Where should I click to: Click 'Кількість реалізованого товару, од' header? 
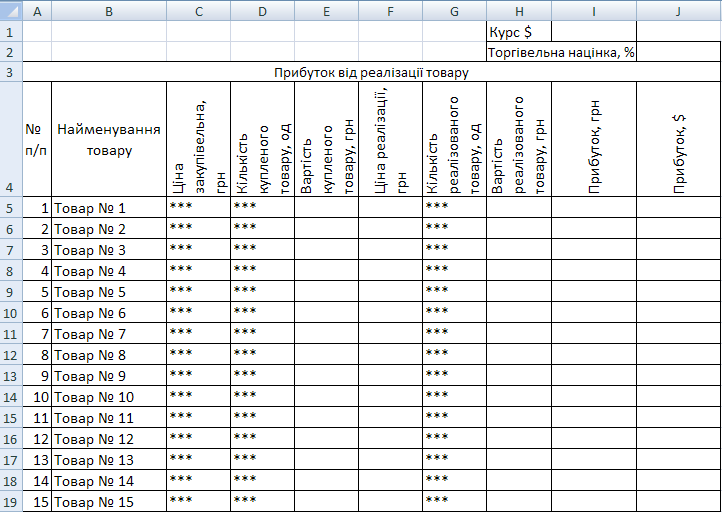pyautogui.click(x=454, y=139)
